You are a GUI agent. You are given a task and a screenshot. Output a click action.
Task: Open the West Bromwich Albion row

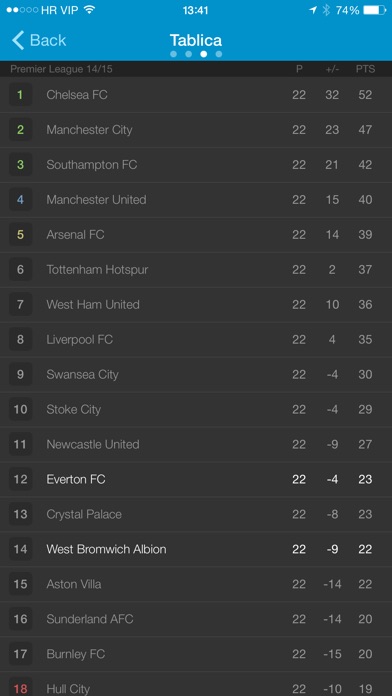pos(196,549)
